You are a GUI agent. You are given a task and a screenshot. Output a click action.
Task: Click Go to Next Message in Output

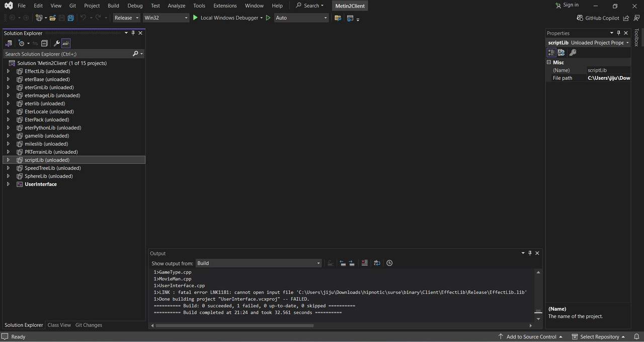(x=351, y=263)
